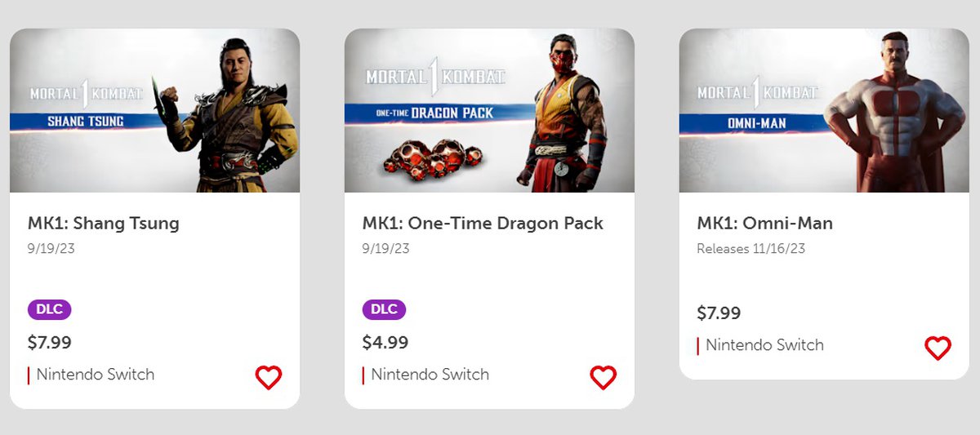The image size is (980, 435).
Task: Click the Dragon Pack banner thumbnail
Action: coord(489,110)
